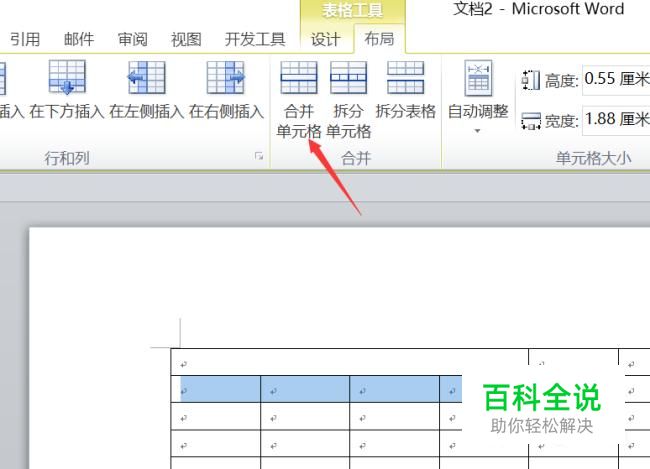Screen dimensions: 650x469
Task: Click the Insert Left icon
Action: (146, 77)
